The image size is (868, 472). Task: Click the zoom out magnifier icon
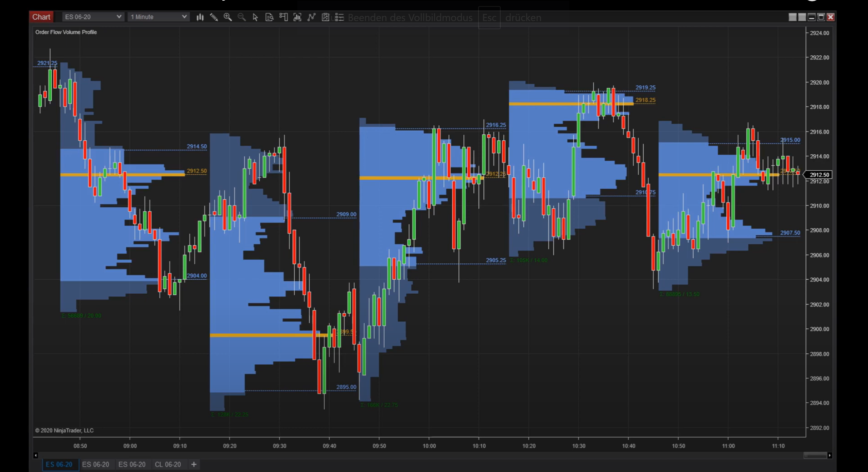pyautogui.click(x=242, y=17)
